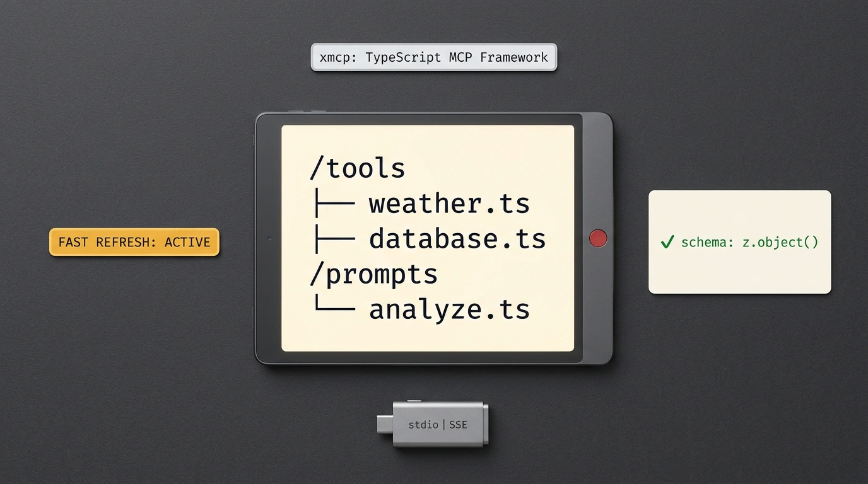Viewport: 868px width, 484px height.
Task: Select the SSE option on USB stick
Action: click(458, 425)
